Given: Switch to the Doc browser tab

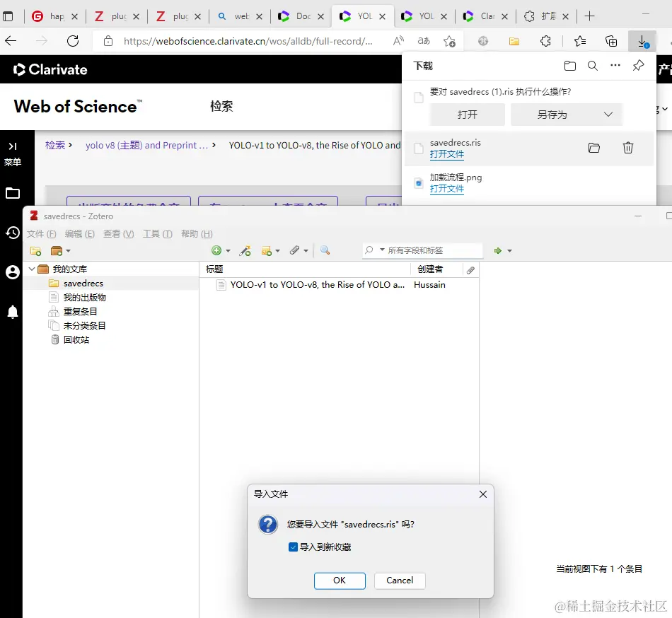Looking at the screenshot, I should (301, 16).
